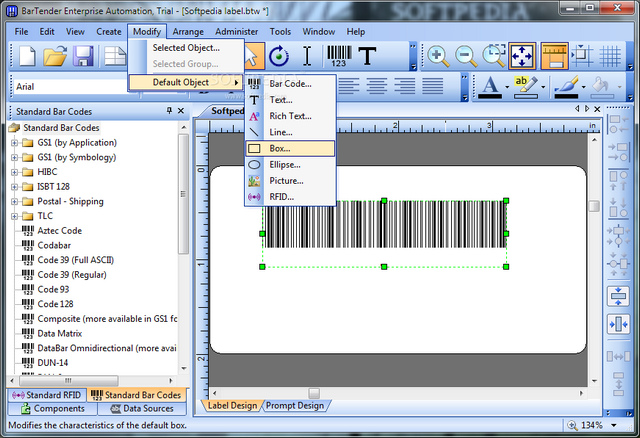The height and width of the screenshot is (438, 640).
Task: Click the align right text icon
Action: (404, 86)
